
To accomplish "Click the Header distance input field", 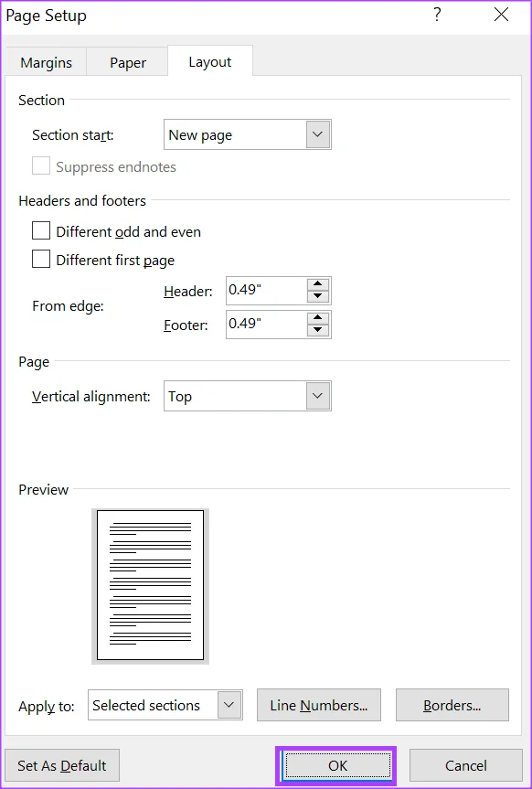I will click(x=266, y=291).
